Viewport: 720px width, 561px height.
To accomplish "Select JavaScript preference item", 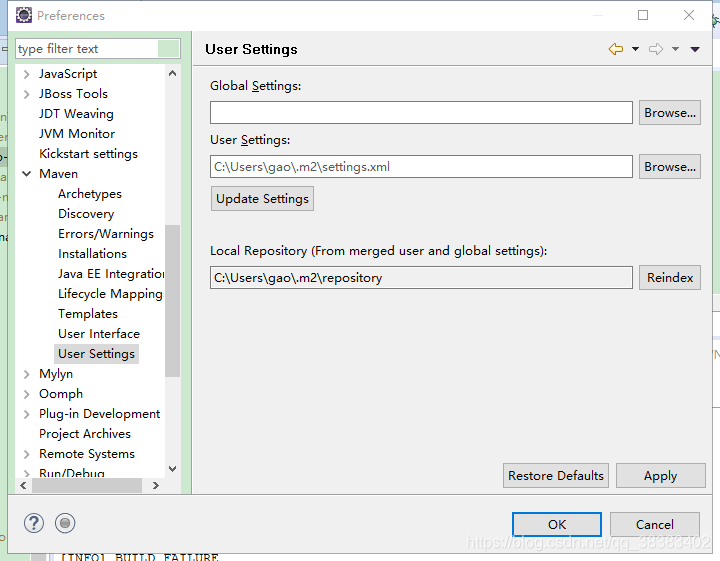I will point(68,74).
